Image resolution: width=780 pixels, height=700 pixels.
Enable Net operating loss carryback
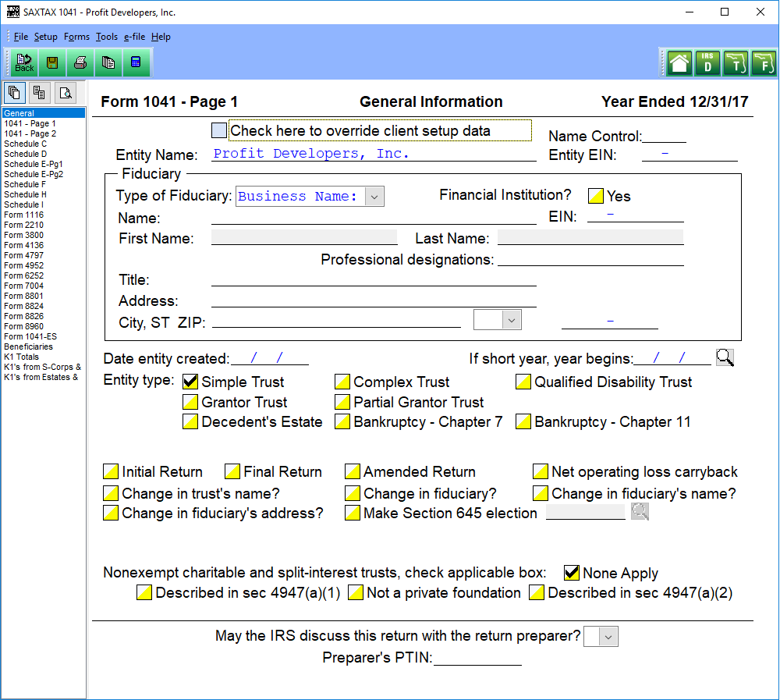point(541,471)
